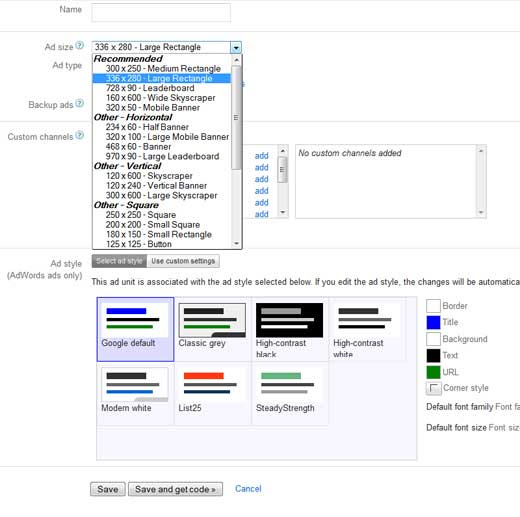Choose the High-contrast black ad style
The image size is (520, 517).
click(289, 329)
